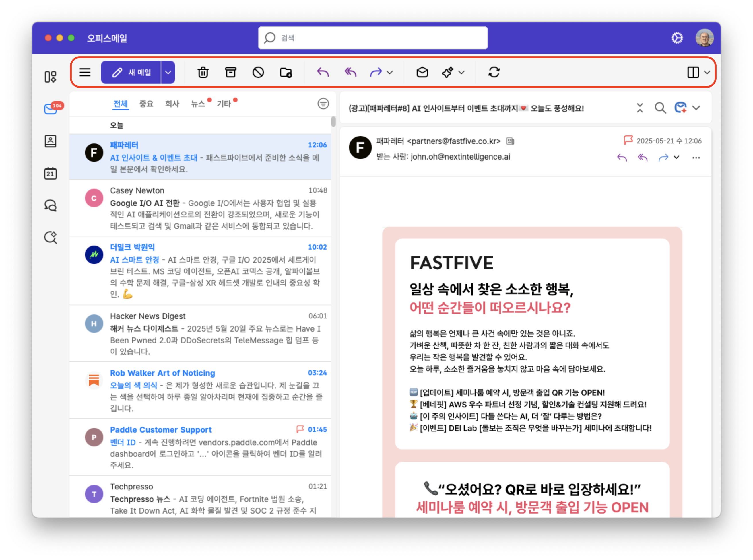
Task: Open the settings gear icon
Action: point(677,38)
